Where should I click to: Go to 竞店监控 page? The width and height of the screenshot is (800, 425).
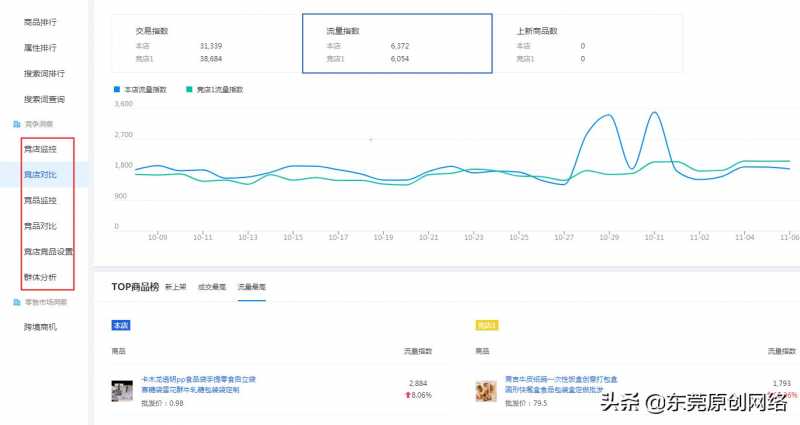(x=40, y=149)
